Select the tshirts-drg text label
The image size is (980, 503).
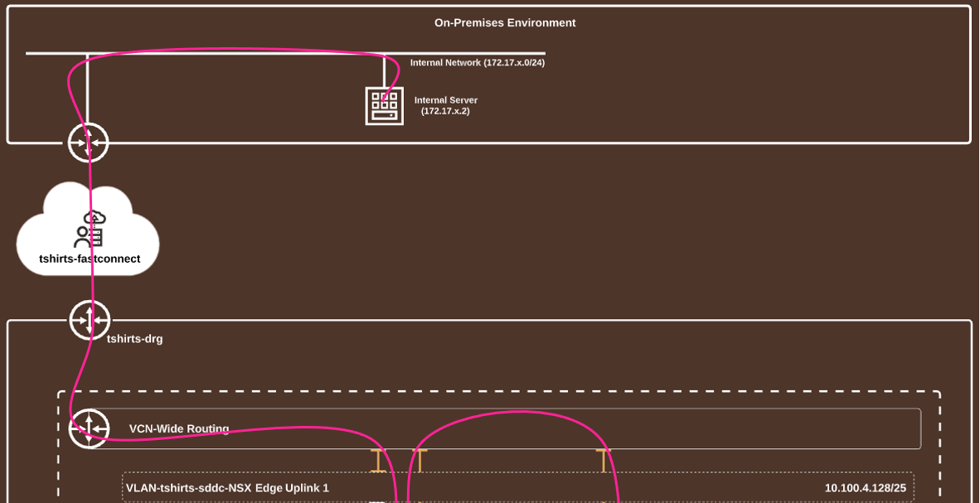134,339
